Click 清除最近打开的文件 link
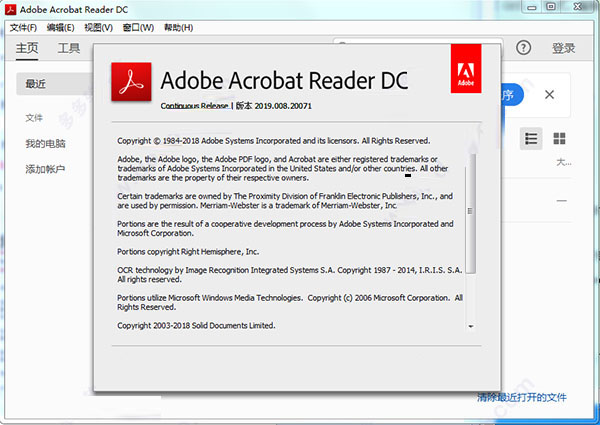The width and height of the screenshot is (600, 425). tap(522, 397)
